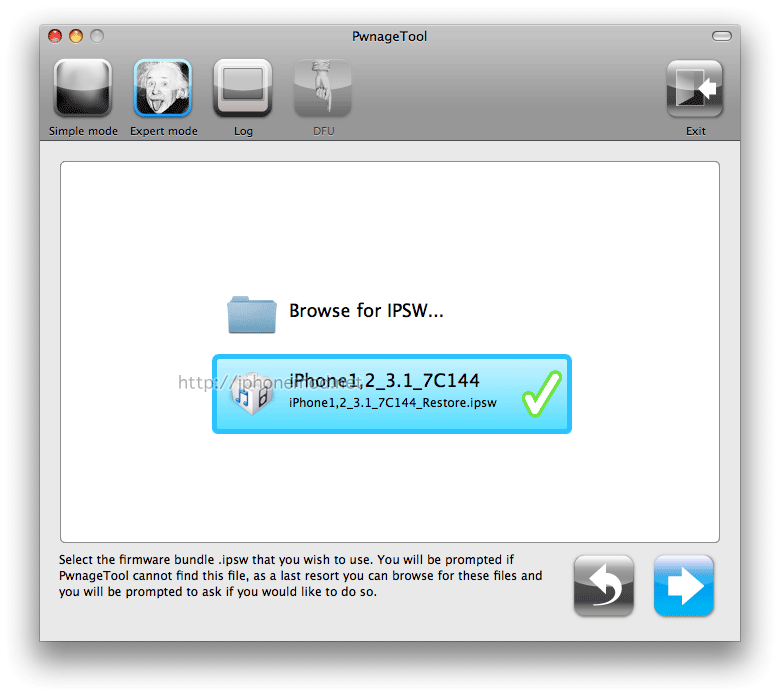
Task: Click the toolbar toggle pill button
Action: click(722, 36)
